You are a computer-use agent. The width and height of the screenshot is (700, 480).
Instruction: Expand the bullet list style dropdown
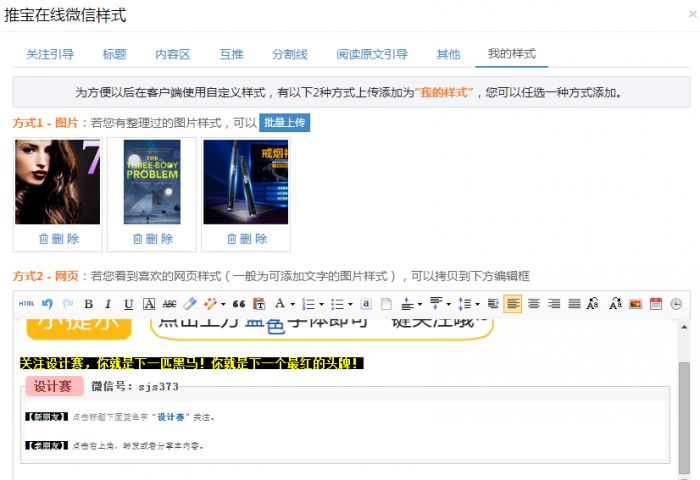click(x=350, y=305)
